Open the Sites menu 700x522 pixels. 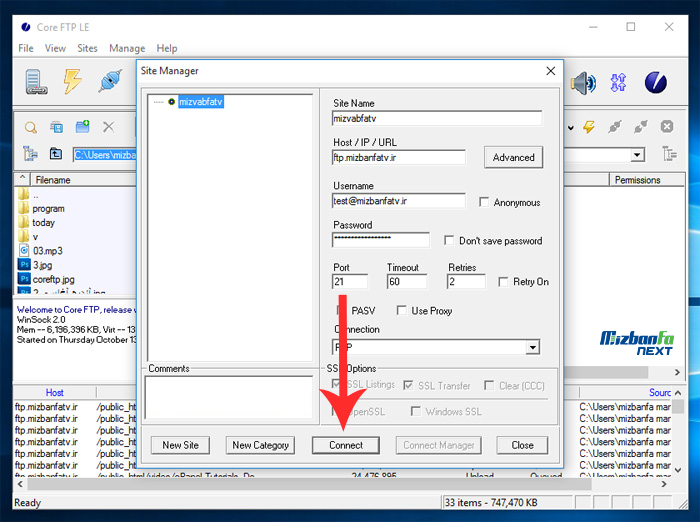87,48
